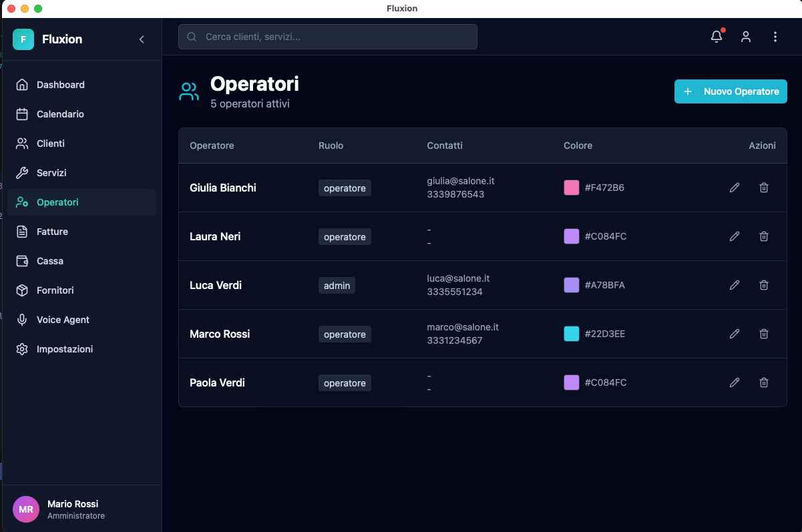Edit Giulia Bianchi with pencil icon
Screen dimensions: 802x532
(x=735, y=188)
